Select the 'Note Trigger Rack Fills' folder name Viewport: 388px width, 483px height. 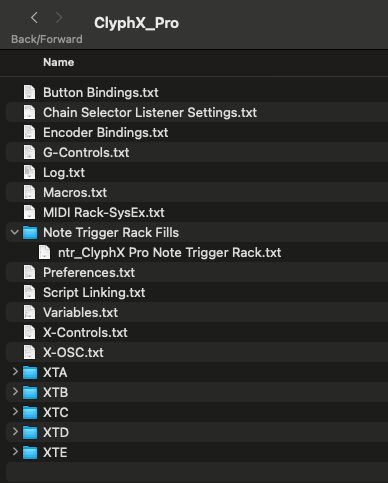pyautogui.click(x=111, y=233)
